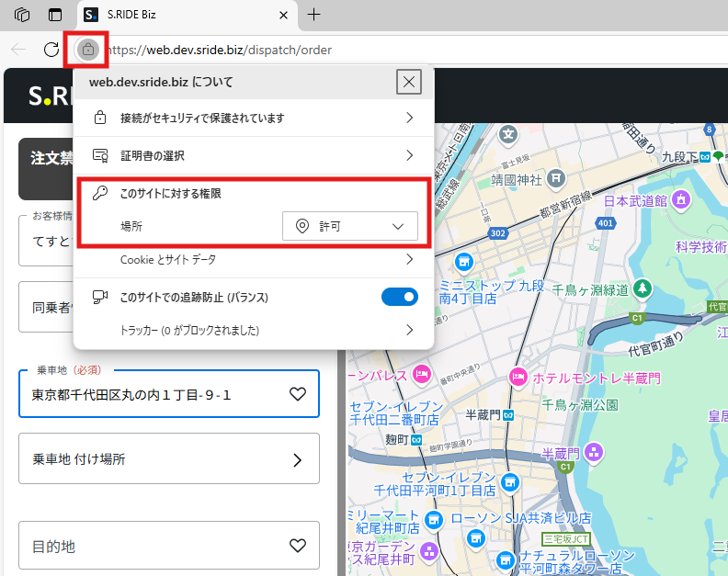The image size is (728, 576).
Task: Click the ナチュラルローソン store marker
Action: pos(505,560)
